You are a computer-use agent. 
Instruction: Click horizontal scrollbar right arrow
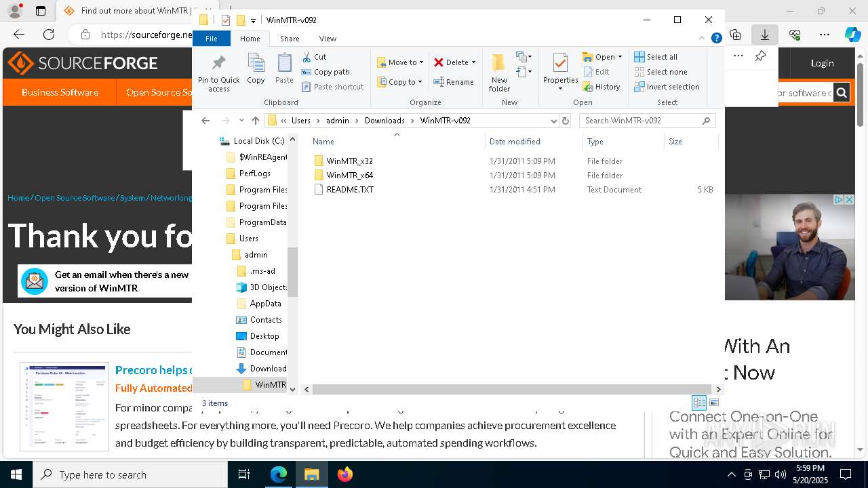[x=719, y=389]
